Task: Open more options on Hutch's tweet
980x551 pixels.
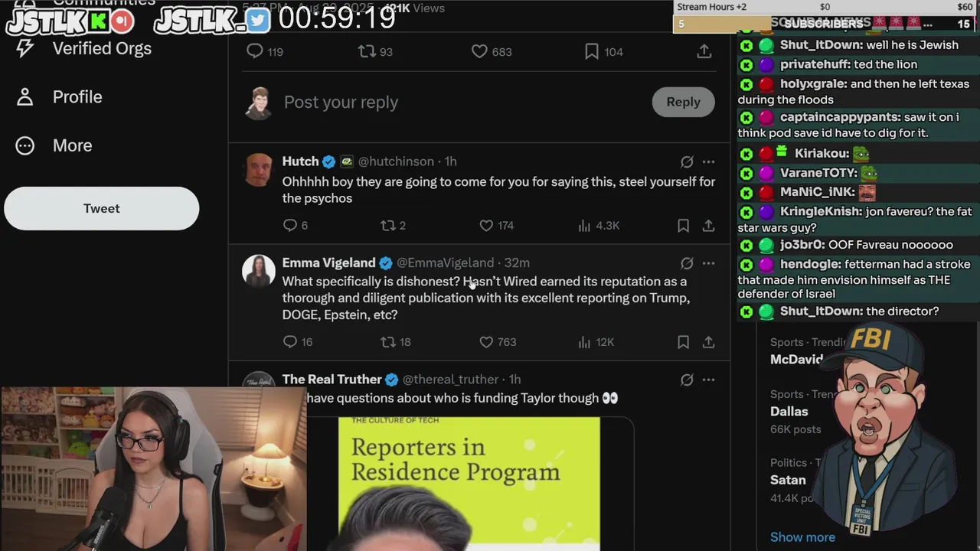Action: pos(708,161)
